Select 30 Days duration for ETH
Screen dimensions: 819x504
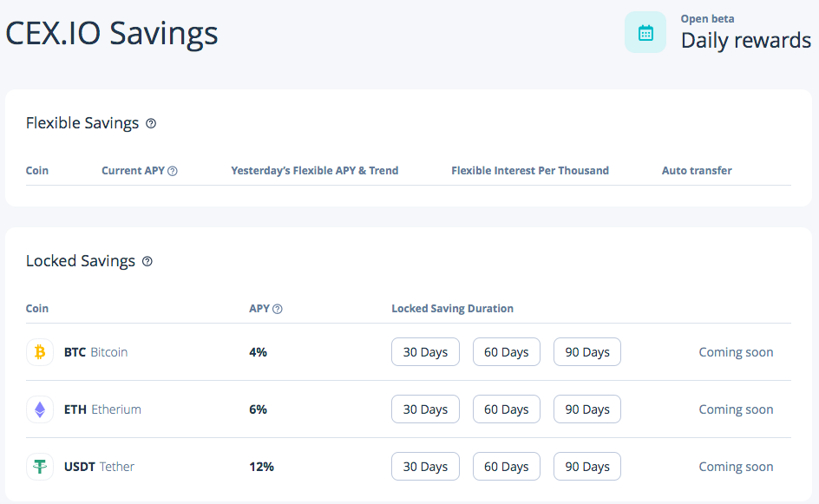point(425,409)
